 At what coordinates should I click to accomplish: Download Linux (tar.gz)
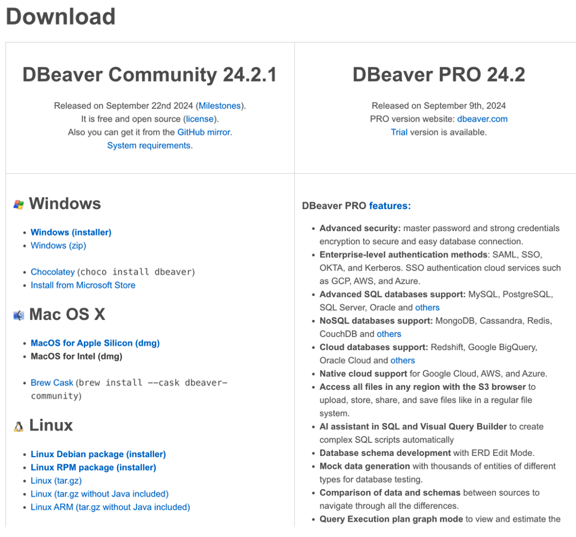(56, 480)
